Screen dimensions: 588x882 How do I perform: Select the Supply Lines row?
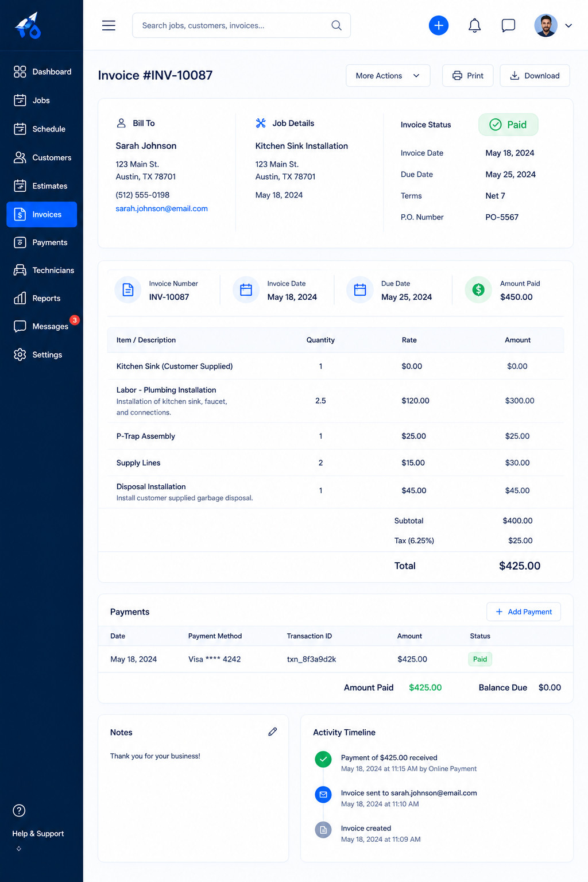pos(335,463)
